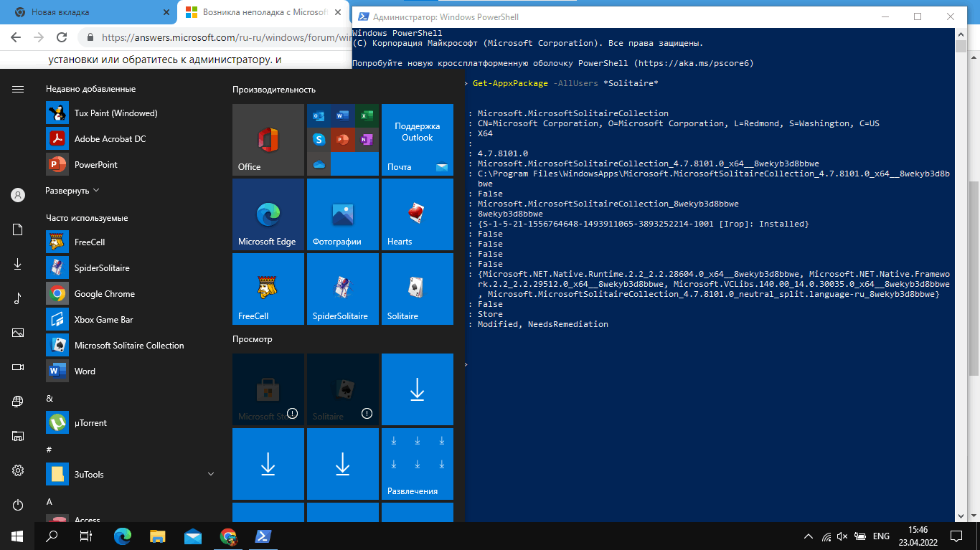Expand the Развернуть recently added list
This screenshot has width=980, height=550.
click(x=72, y=191)
